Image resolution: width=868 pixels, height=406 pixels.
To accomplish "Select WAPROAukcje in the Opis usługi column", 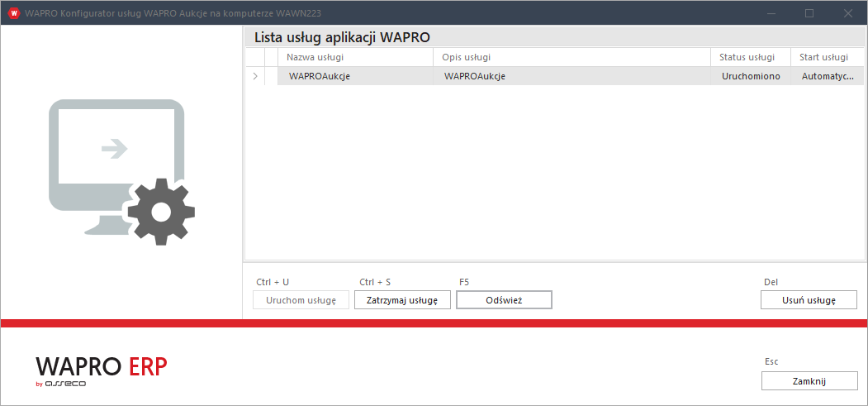I will click(572, 76).
